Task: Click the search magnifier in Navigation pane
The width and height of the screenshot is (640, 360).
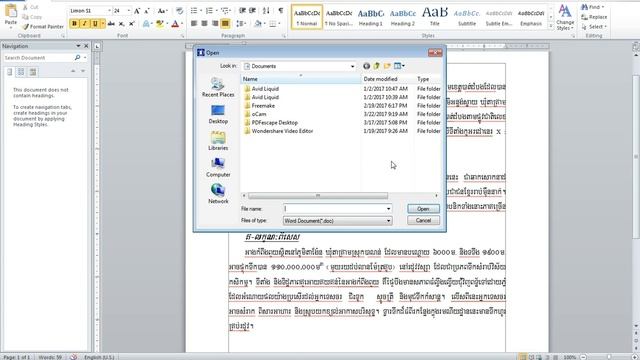Action: (77, 58)
